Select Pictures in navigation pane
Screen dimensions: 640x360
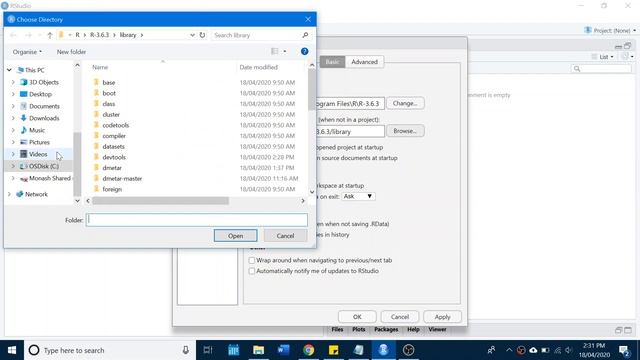39,142
